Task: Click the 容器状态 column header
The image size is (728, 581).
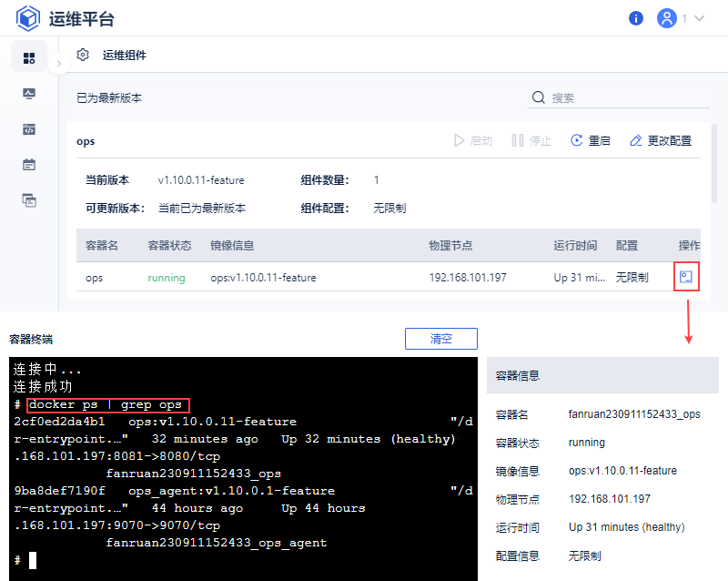Action: tap(169, 245)
